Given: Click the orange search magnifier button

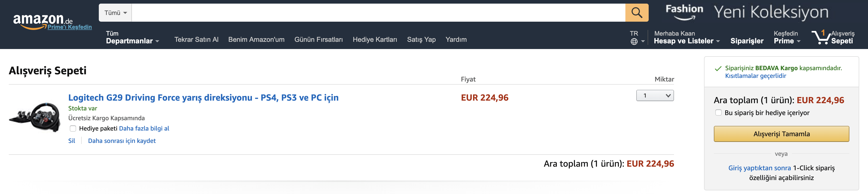Looking at the screenshot, I should [636, 13].
